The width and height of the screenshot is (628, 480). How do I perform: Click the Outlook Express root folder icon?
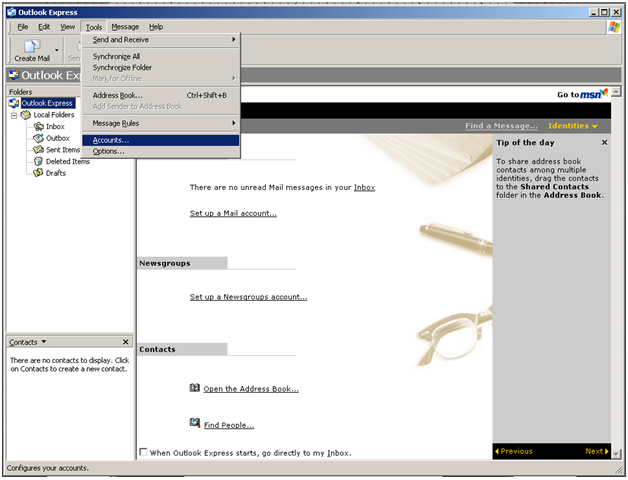point(14,103)
